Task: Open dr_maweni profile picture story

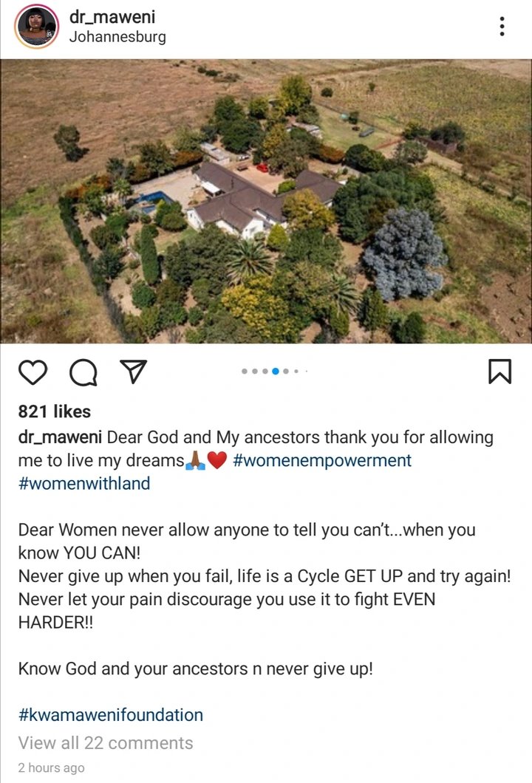Action: [x=36, y=27]
